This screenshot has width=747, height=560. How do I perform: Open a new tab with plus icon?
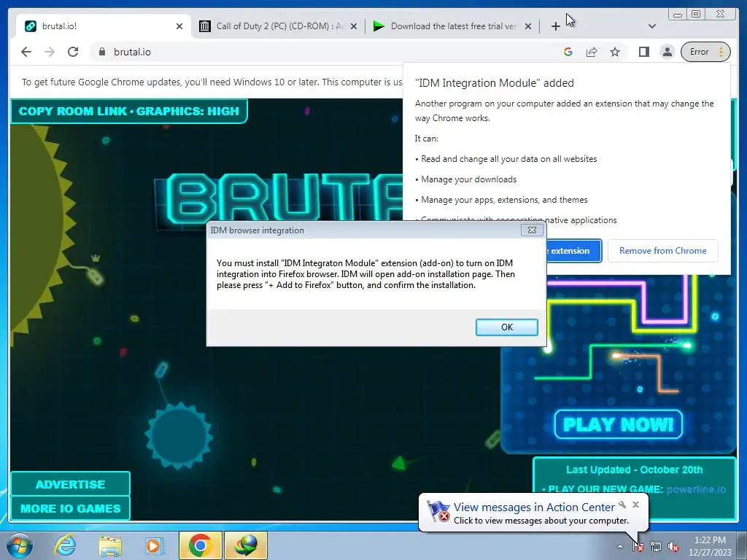click(555, 26)
